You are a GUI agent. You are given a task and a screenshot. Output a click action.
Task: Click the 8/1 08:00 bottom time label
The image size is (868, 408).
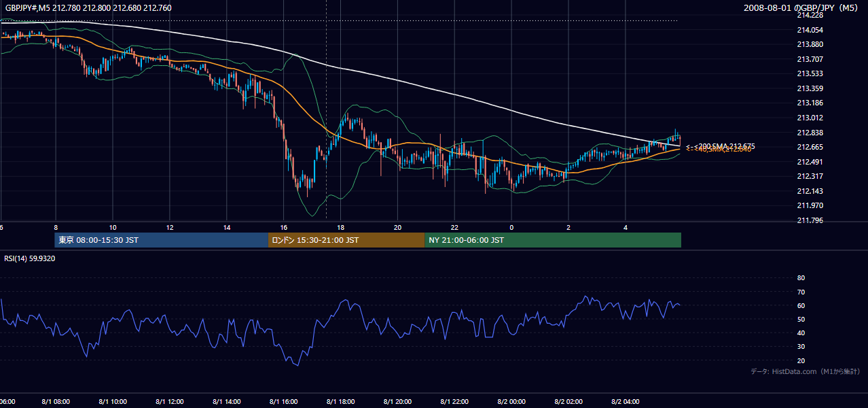click(56, 402)
